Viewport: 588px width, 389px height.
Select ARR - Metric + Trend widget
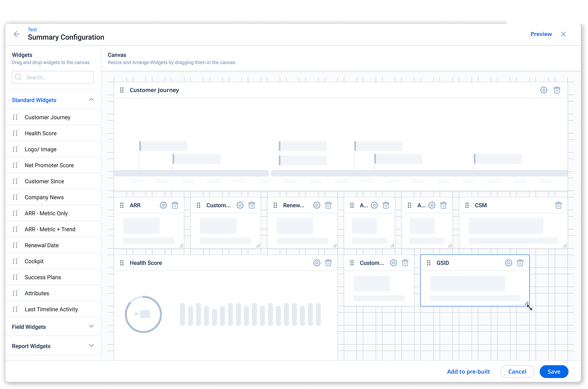click(53, 229)
